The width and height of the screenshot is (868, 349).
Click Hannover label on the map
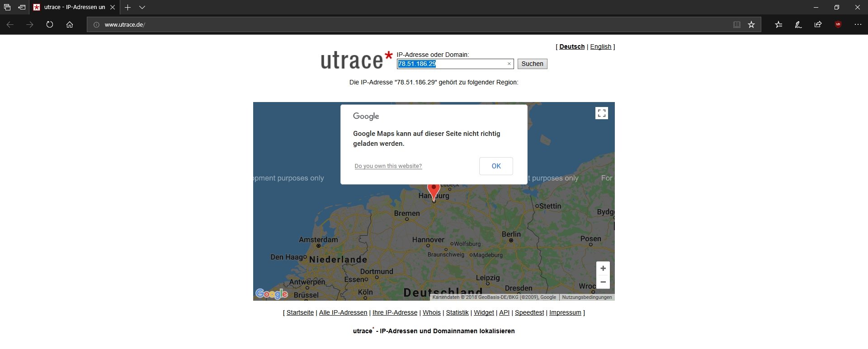click(428, 240)
